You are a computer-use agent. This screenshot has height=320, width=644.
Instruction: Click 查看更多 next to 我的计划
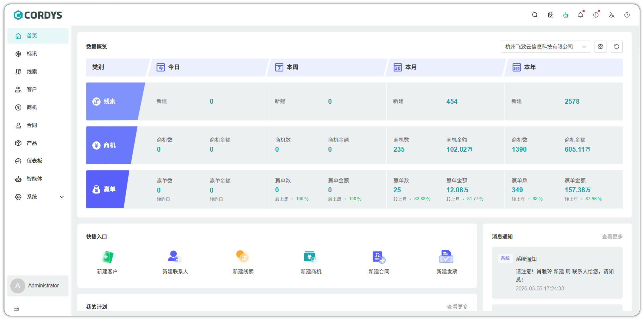[x=457, y=307]
